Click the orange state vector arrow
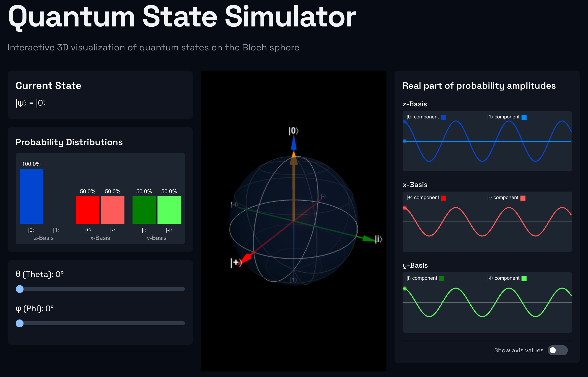The width and height of the screenshot is (588, 377). point(294,186)
